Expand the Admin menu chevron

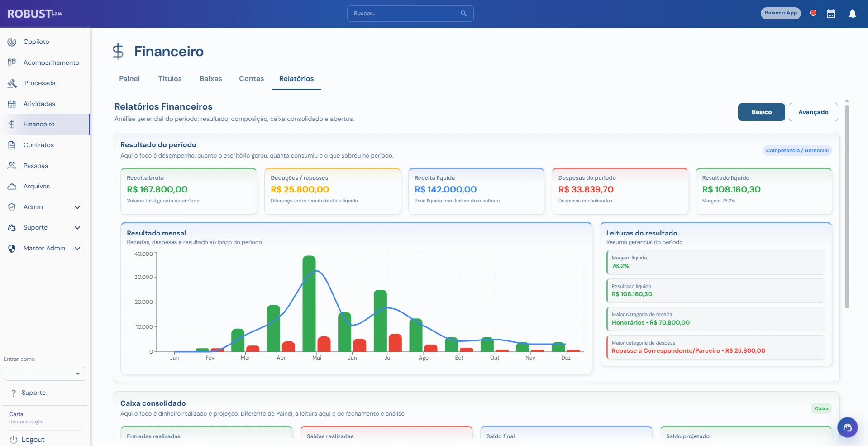pos(77,207)
